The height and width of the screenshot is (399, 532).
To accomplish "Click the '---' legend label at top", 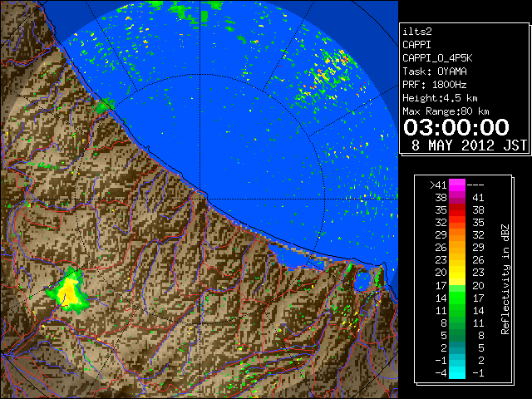I will click(475, 185).
